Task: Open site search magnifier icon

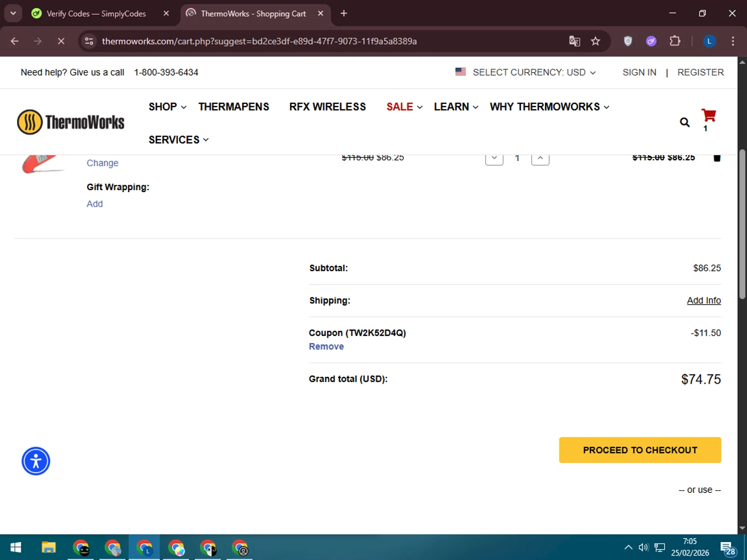Action: [x=685, y=122]
